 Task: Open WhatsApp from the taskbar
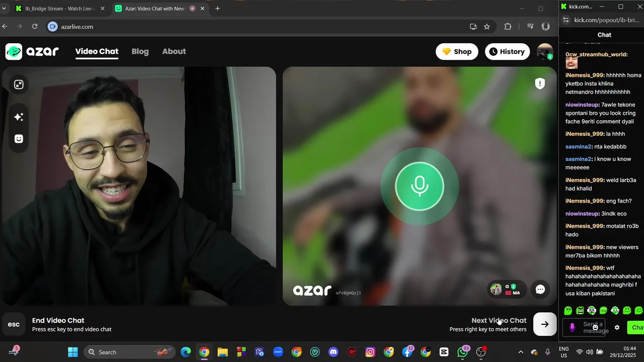462,352
